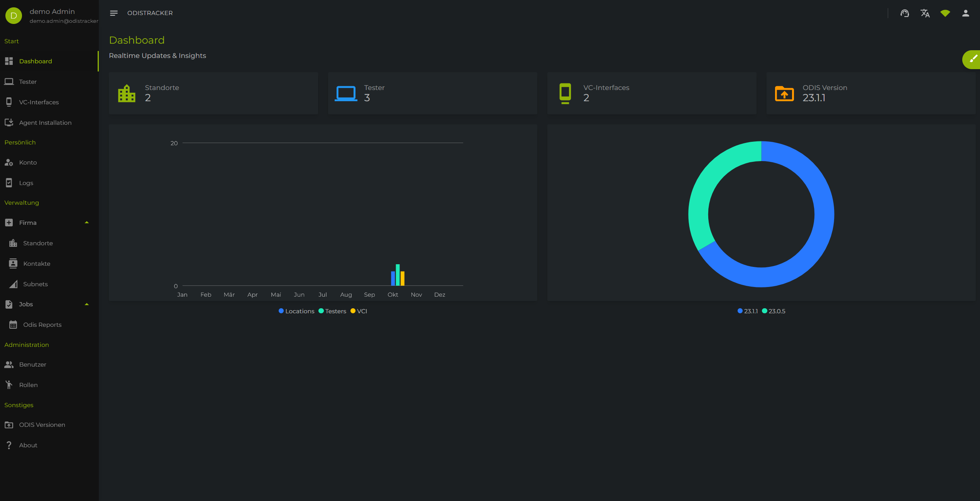
Task: Click the demo Admin user name
Action: click(x=52, y=12)
